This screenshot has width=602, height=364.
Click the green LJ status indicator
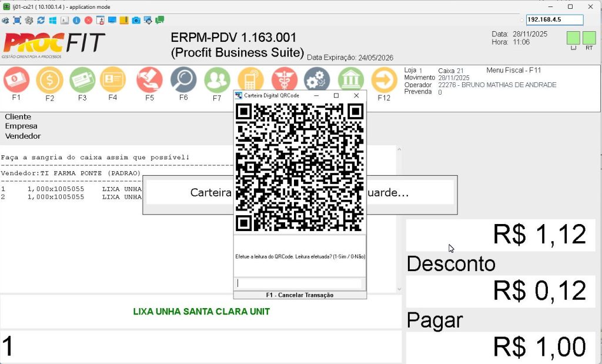tap(573, 38)
